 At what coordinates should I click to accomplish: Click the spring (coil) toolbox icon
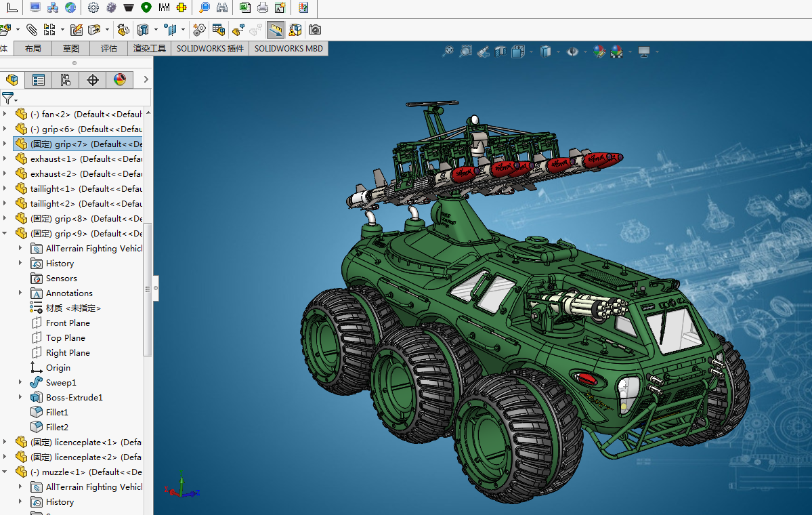[x=164, y=7]
